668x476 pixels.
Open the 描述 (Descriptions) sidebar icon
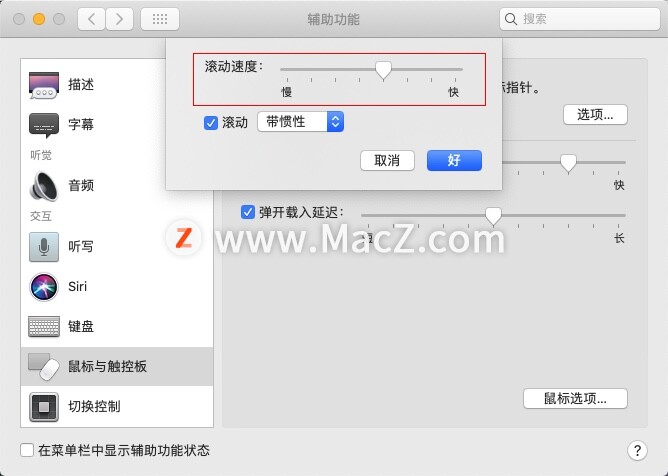(44, 85)
